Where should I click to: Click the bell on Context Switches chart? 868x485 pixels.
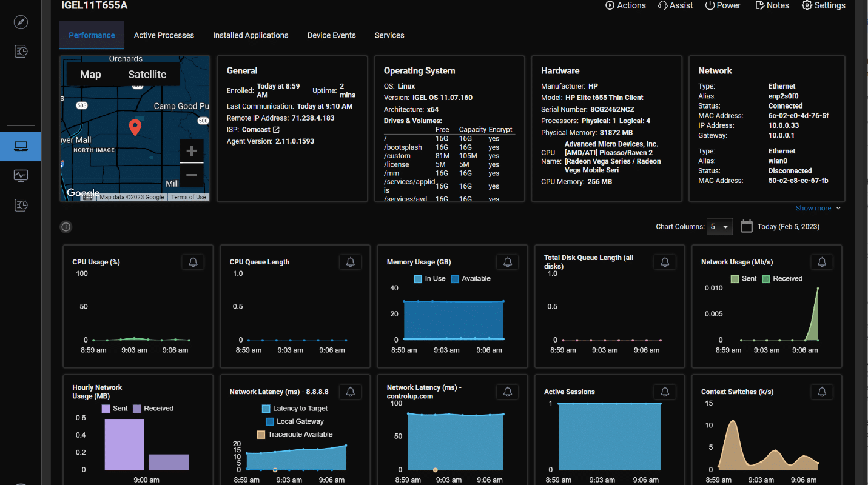pyautogui.click(x=822, y=392)
